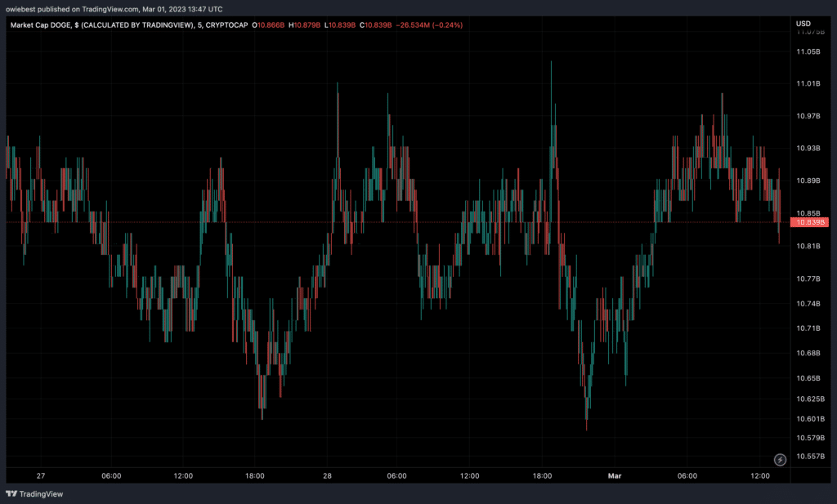
Task: Click the 11.01B price axis label
Action: (x=808, y=84)
